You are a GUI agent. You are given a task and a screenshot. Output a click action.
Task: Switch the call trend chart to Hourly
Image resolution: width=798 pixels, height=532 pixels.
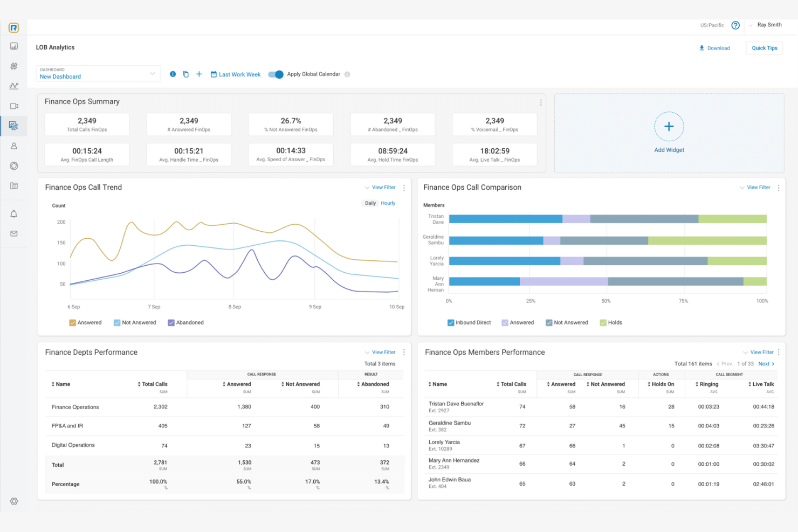pos(388,203)
